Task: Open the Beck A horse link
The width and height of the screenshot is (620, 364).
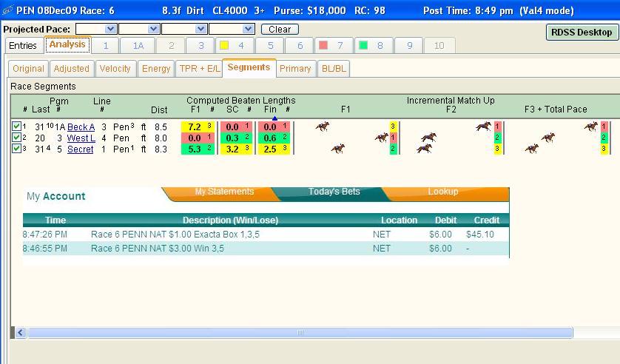Action: [x=81, y=127]
